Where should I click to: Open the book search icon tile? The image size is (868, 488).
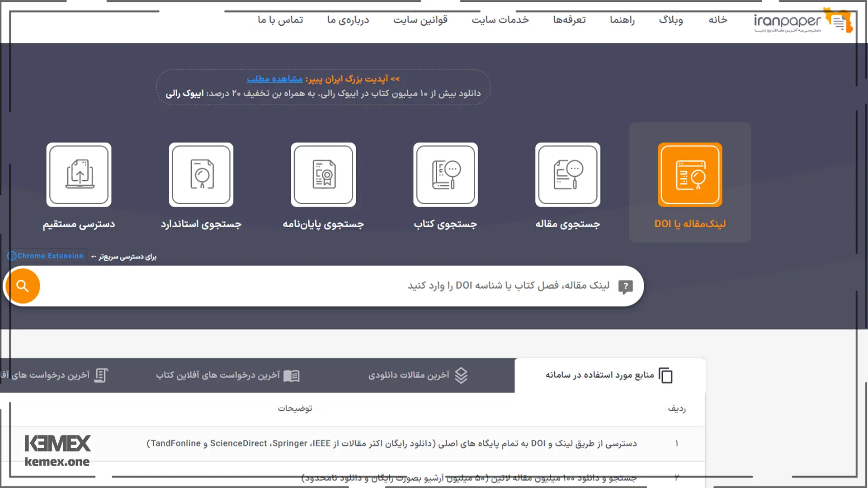tap(445, 175)
